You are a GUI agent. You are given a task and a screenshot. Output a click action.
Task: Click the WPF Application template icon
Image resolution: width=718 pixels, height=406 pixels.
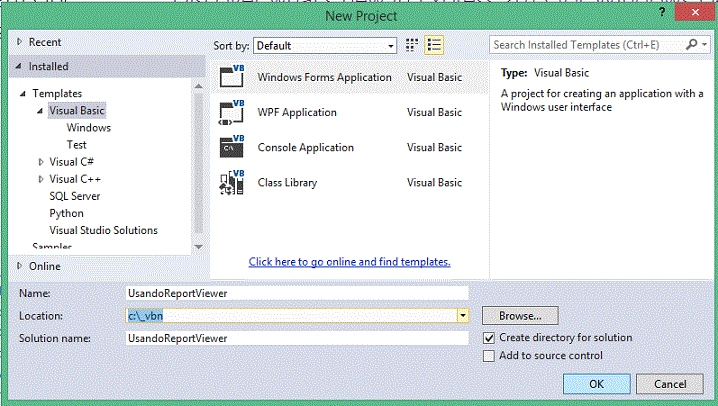pos(232,112)
